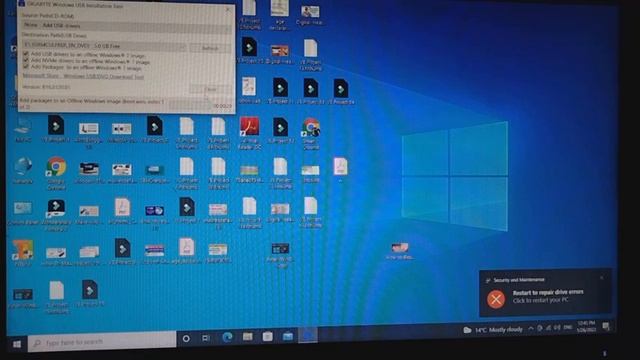Image resolution: width=640 pixels, height=360 pixels.
Task: Click the Close button in the GIGABYTE tool
Action: (211, 89)
